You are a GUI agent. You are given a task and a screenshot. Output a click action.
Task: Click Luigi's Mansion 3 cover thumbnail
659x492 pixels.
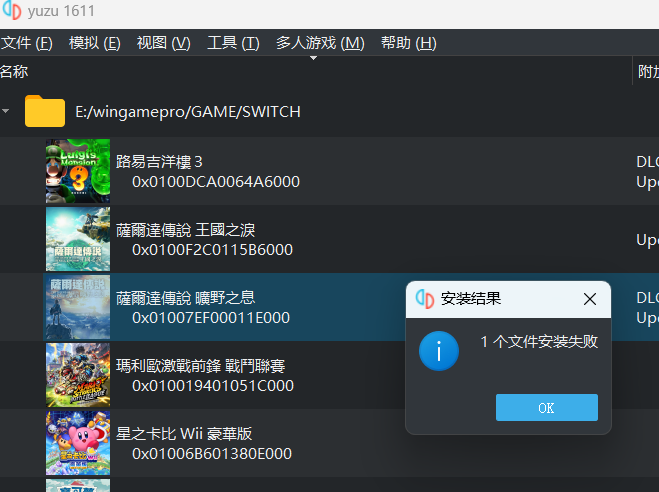[78, 171]
